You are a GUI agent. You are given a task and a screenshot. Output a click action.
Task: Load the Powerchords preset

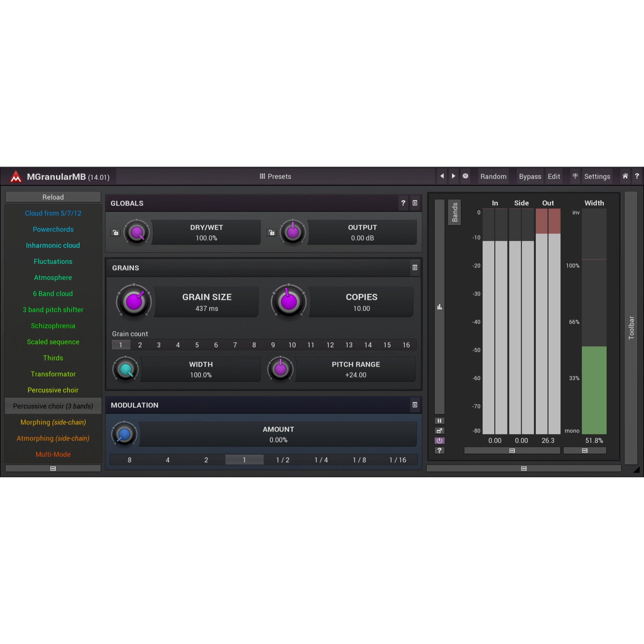pyautogui.click(x=53, y=229)
